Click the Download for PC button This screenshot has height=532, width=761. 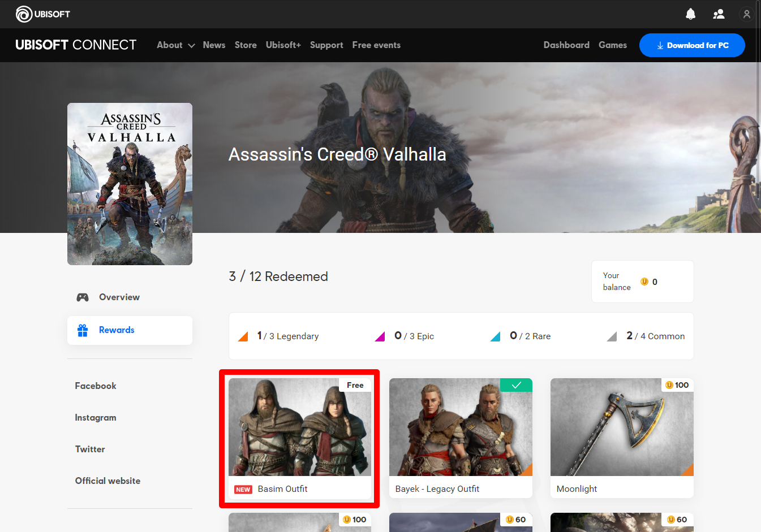click(x=692, y=45)
